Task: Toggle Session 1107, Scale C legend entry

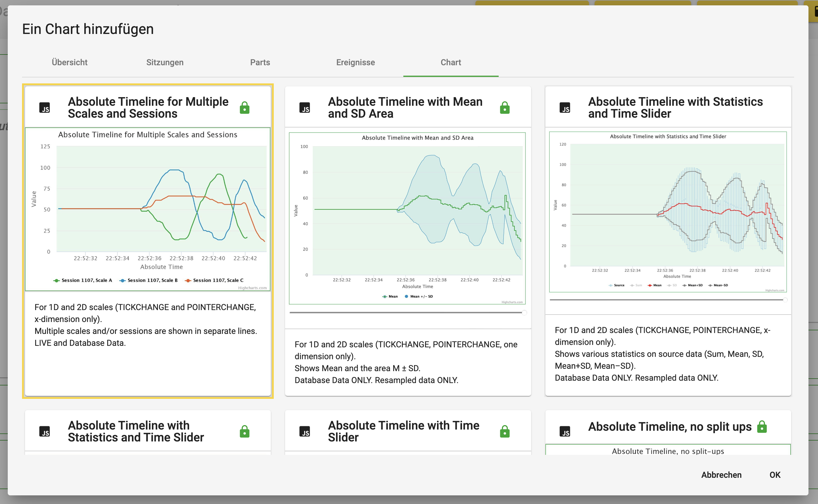Action: (x=214, y=280)
